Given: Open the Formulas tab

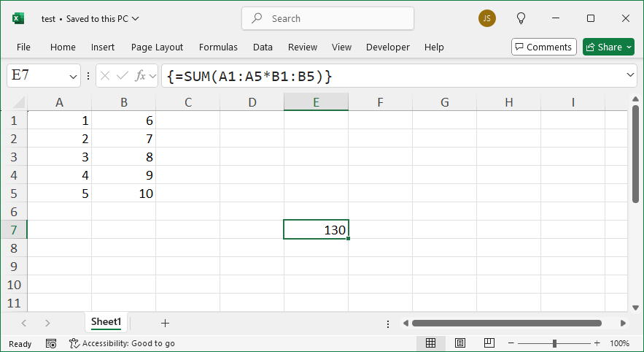Looking at the screenshot, I should click(x=218, y=47).
